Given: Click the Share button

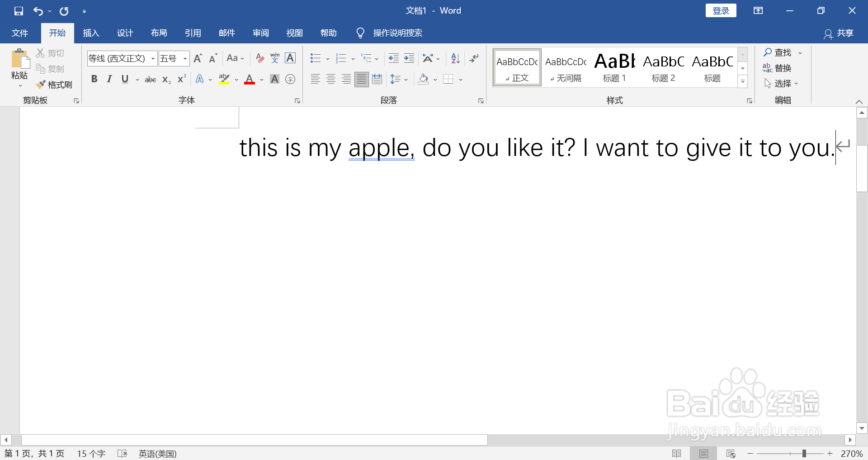Looking at the screenshot, I should (x=839, y=33).
